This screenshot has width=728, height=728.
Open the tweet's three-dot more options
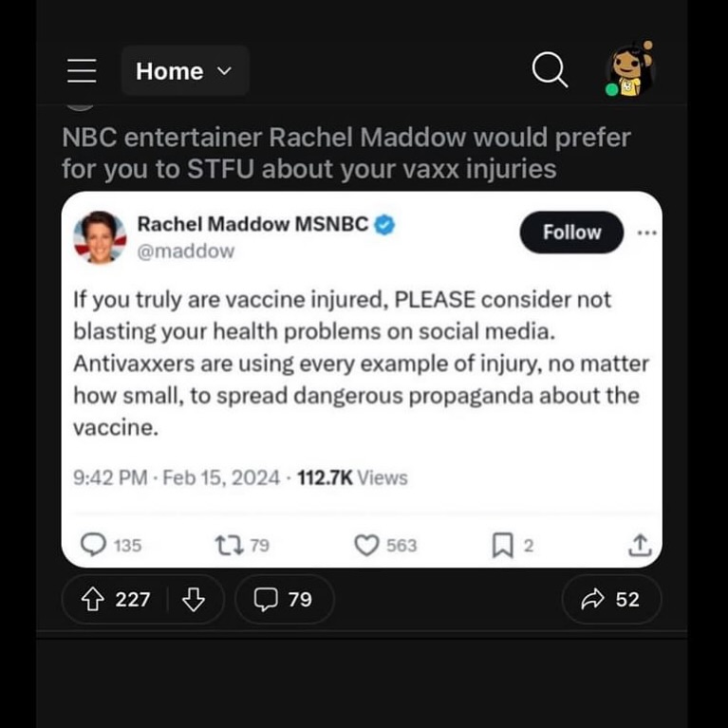tap(647, 232)
